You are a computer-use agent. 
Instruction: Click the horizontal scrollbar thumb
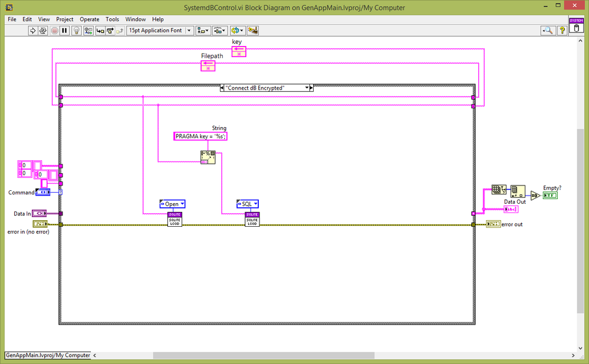[x=264, y=355]
